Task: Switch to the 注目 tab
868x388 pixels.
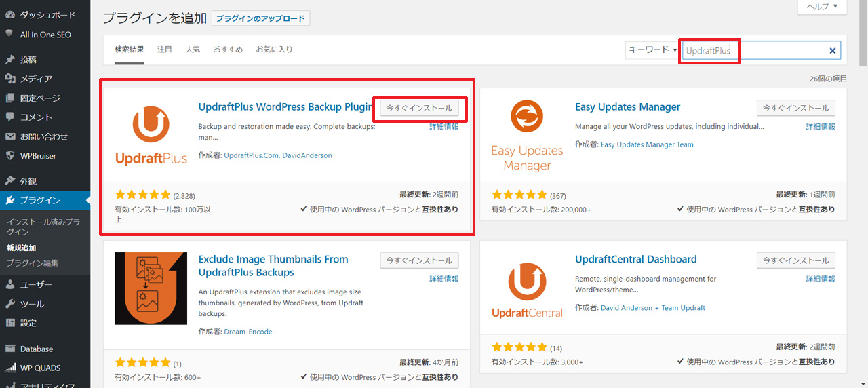Action: coord(165,50)
